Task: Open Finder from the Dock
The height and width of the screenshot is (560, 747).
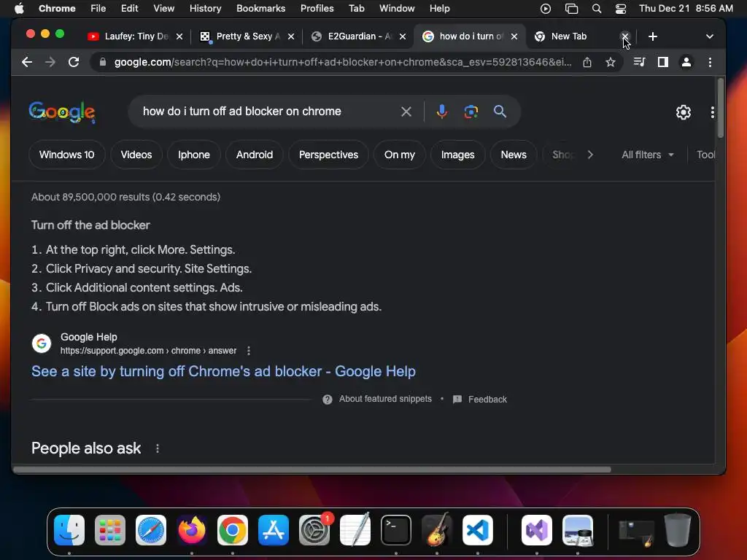Action: 69,530
